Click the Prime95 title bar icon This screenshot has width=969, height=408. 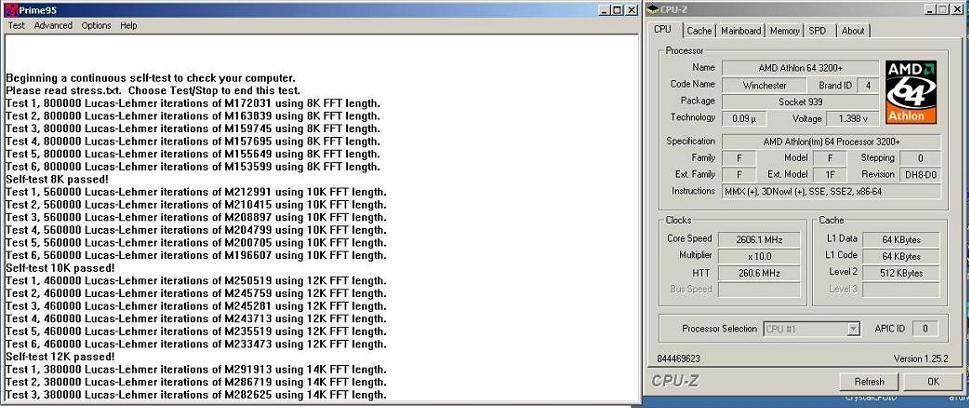(10, 10)
